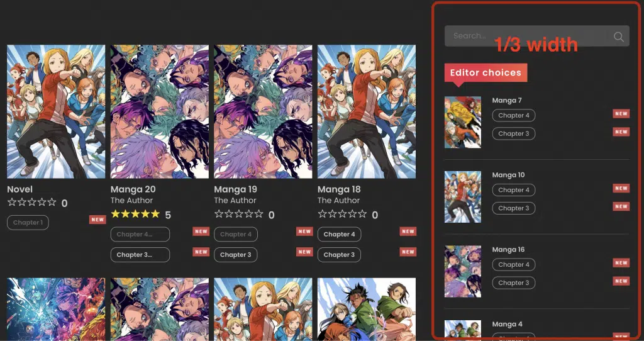This screenshot has height=341, width=644.
Task: Open Chapter 3 of Manga 10
Action: point(514,208)
